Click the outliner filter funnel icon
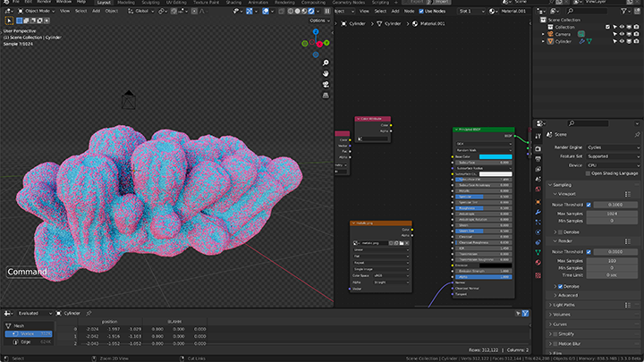The height and width of the screenshot is (362, 644). coord(624,11)
